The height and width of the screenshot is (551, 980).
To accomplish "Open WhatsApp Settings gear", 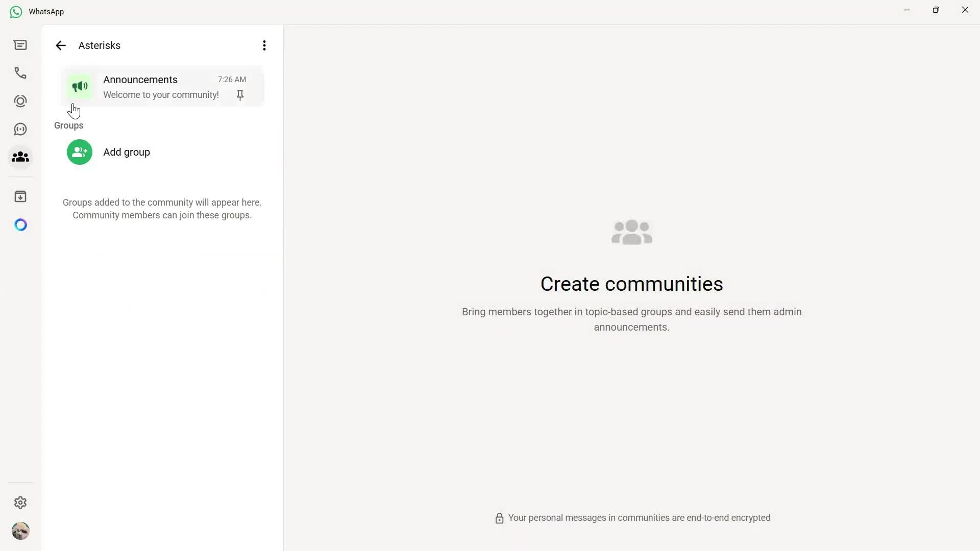I will pyautogui.click(x=20, y=503).
